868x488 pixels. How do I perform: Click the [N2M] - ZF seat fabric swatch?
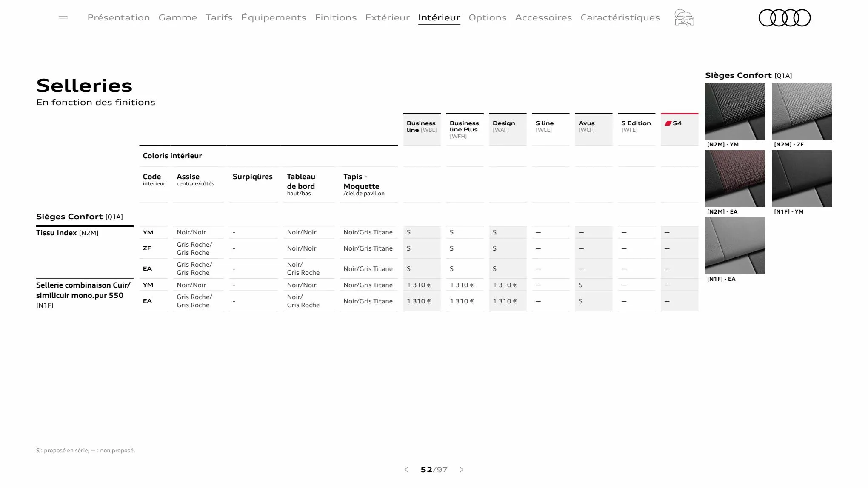click(802, 111)
